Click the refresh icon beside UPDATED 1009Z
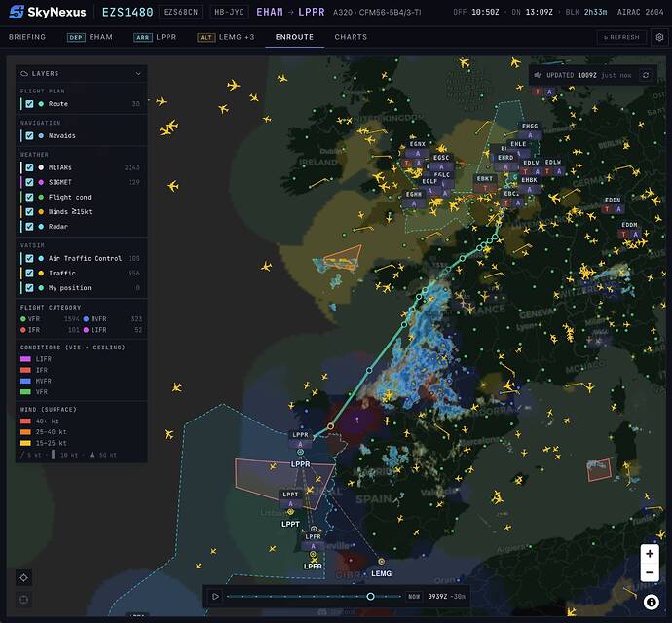 (646, 75)
